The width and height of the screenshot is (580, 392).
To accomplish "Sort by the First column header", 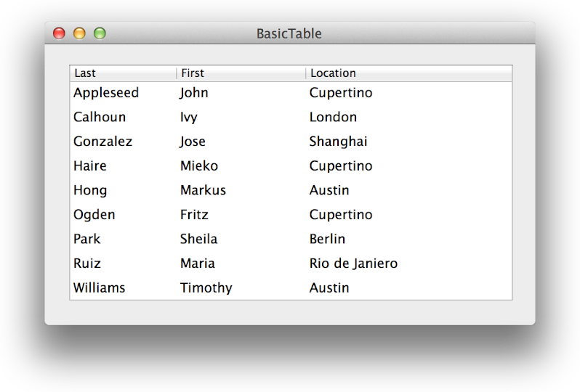I will pos(240,73).
